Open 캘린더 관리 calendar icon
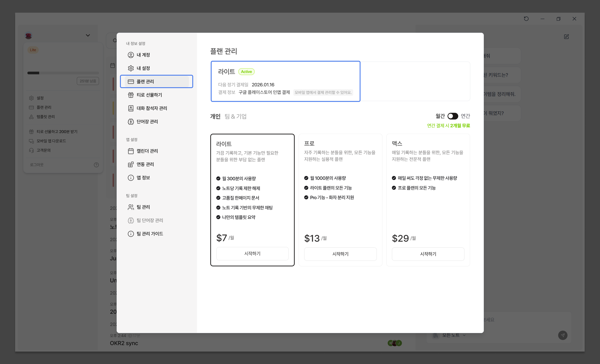Screen dimensions: 600x364 coord(131,151)
